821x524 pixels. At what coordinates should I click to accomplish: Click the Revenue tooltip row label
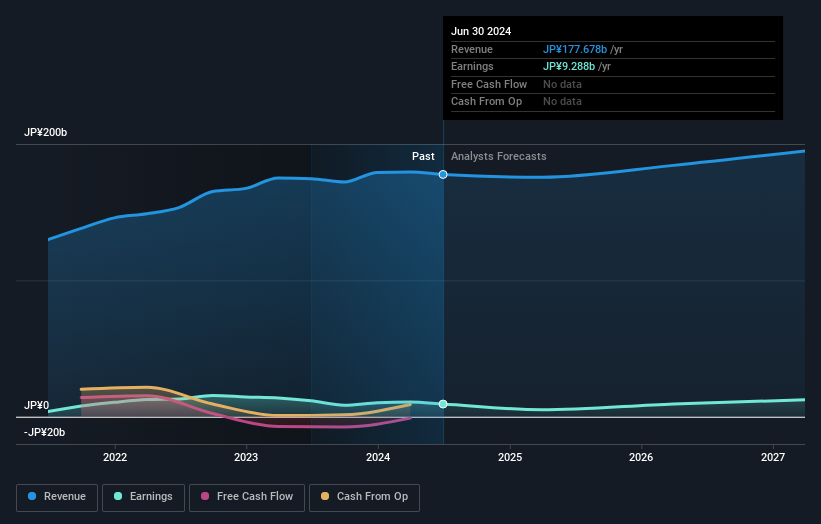coord(472,49)
